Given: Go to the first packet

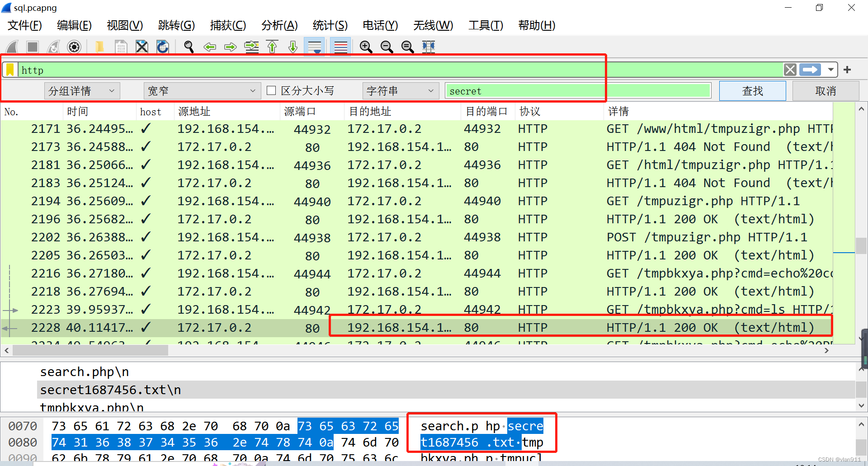Looking at the screenshot, I should tap(272, 47).
